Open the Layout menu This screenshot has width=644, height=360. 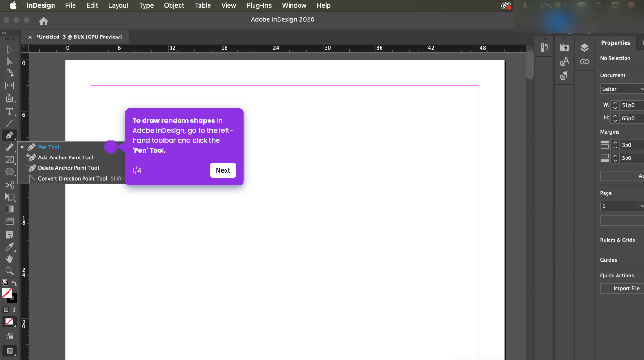118,5
